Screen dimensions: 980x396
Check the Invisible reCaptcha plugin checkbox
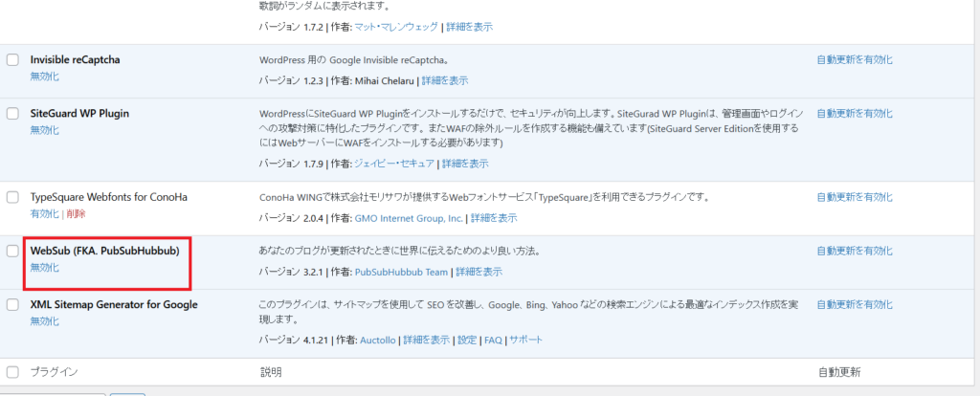(12, 60)
